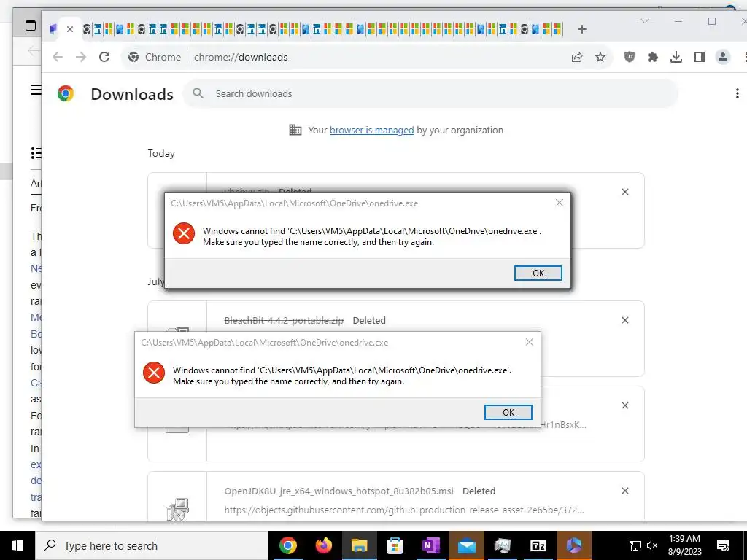Open the objects.githubusercontent.com download URL

[404, 510]
